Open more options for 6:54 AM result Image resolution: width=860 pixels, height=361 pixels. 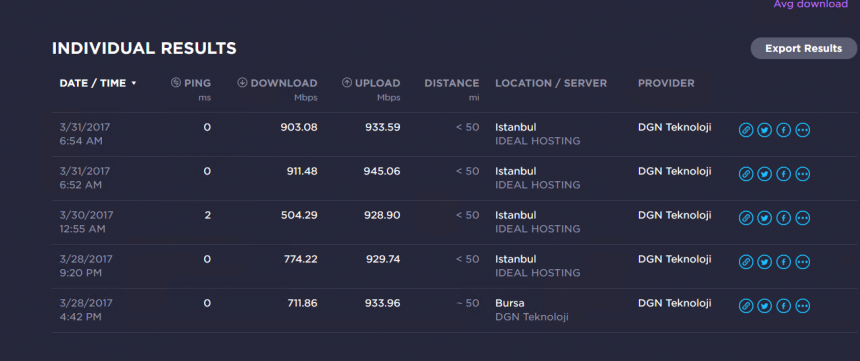(803, 130)
